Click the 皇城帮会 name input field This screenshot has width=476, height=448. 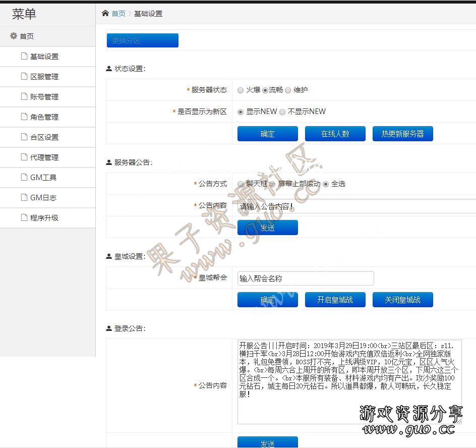pyautogui.click(x=306, y=278)
